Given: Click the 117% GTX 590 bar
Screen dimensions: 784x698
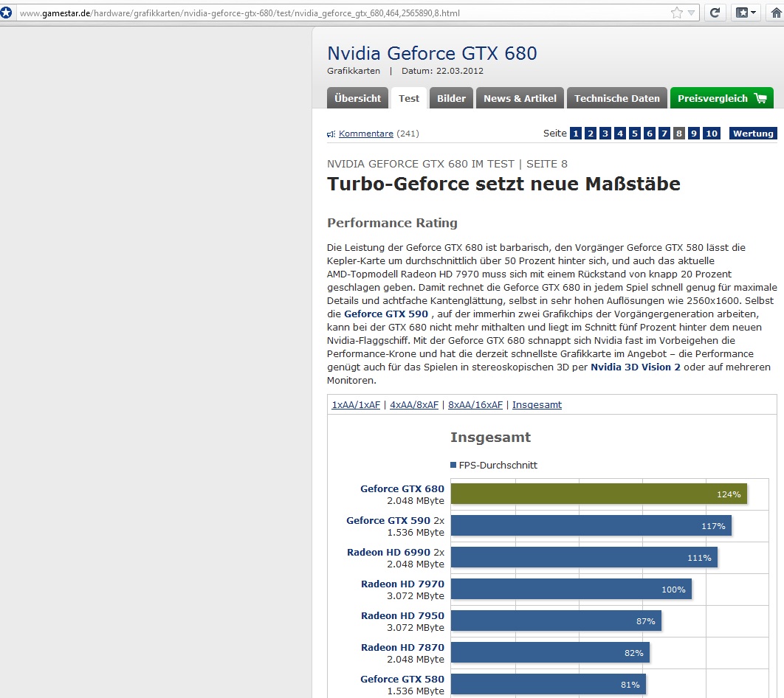Looking at the screenshot, I should point(591,525).
